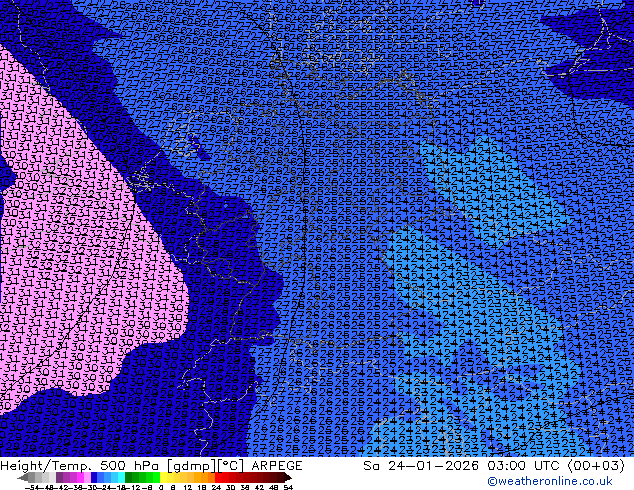Click the bright green legend color swatch
The image size is (634, 490).
(x=156, y=477)
